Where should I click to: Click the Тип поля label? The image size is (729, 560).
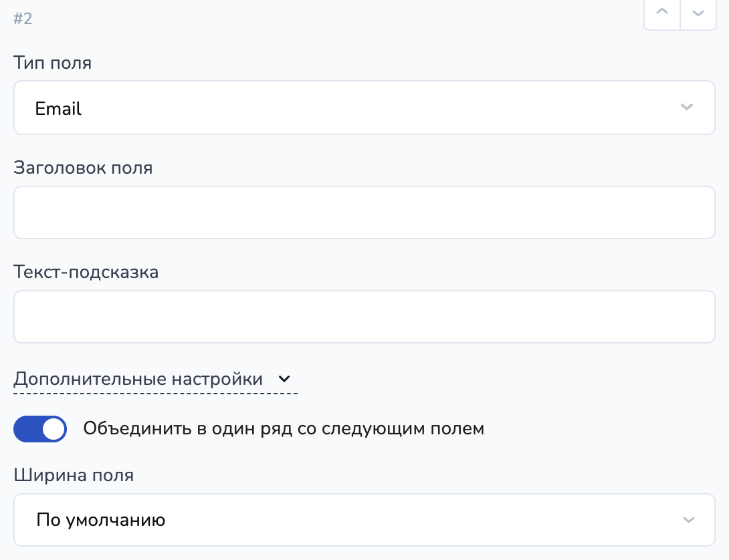[x=53, y=63]
